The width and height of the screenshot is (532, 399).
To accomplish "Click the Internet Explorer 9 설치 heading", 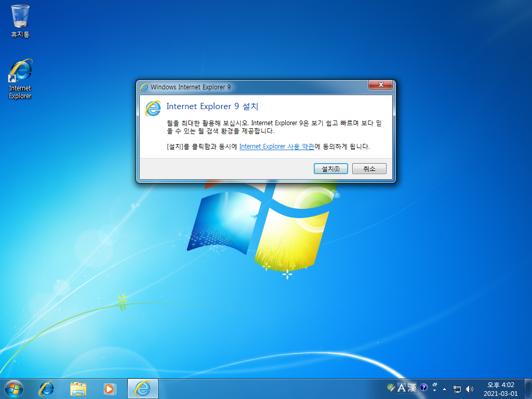I will (x=212, y=107).
